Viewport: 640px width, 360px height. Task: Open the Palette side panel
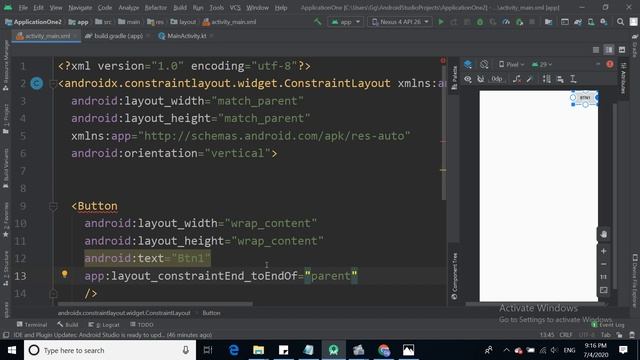454,78
